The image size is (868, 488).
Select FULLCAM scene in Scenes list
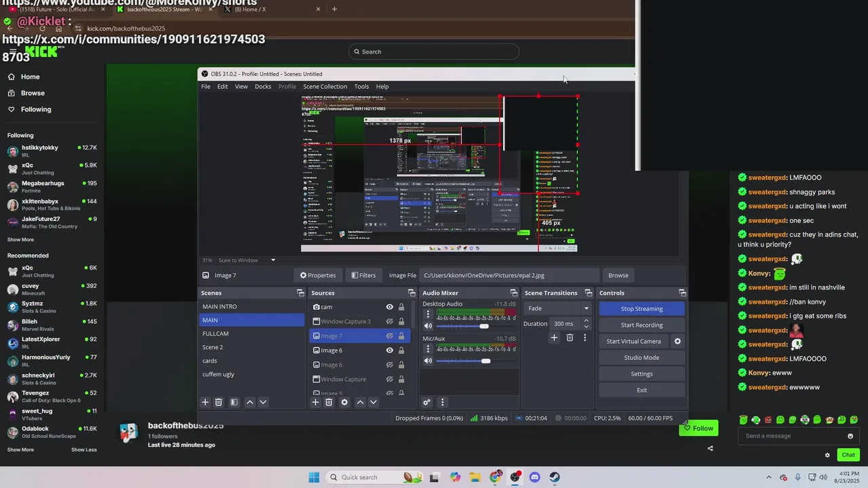click(252, 333)
